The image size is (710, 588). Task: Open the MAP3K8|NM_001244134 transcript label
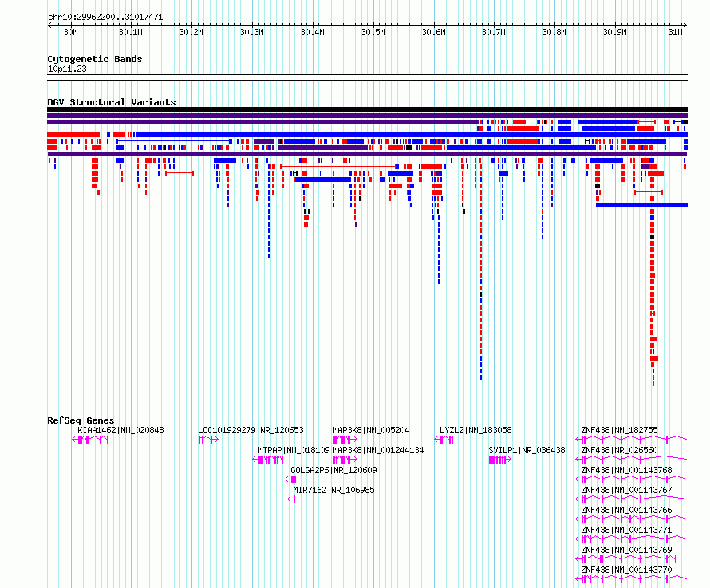pyautogui.click(x=379, y=450)
